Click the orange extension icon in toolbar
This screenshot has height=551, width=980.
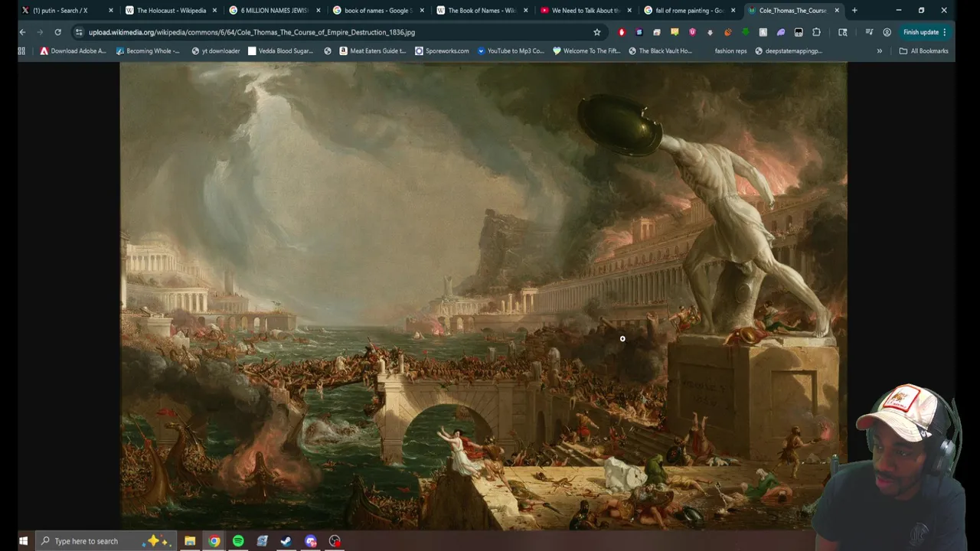(727, 32)
